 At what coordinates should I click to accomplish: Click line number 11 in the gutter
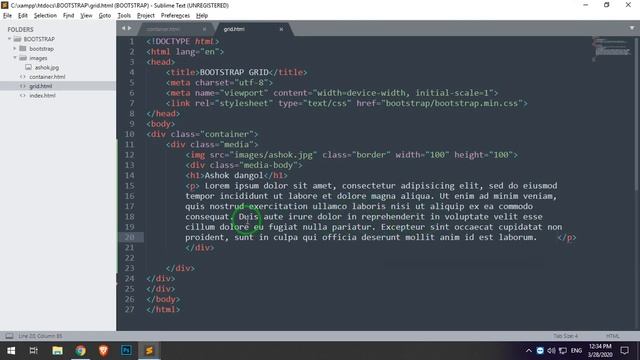tap(129, 144)
